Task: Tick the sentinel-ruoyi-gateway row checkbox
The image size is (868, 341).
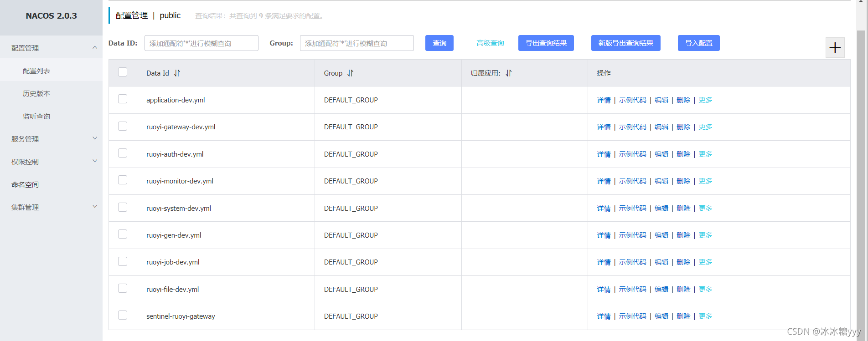Action: click(x=123, y=315)
